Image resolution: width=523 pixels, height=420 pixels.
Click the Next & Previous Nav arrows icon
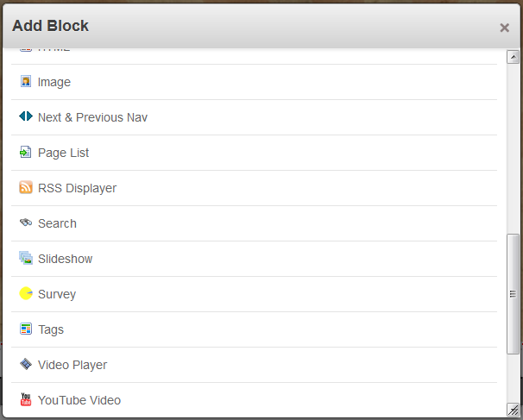coord(26,116)
